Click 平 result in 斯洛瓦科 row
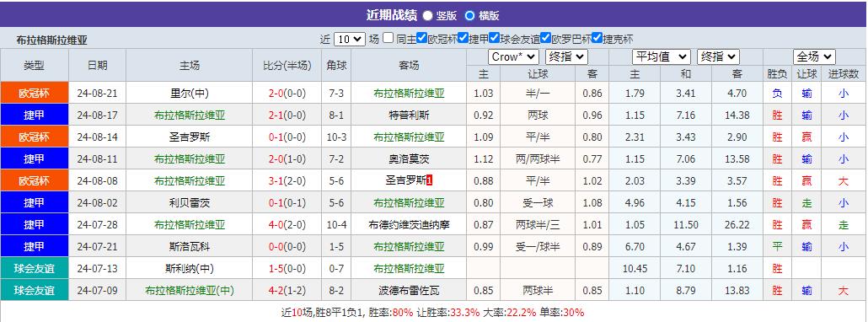Image resolution: width=868 pixels, height=322 pixels. 777,247
